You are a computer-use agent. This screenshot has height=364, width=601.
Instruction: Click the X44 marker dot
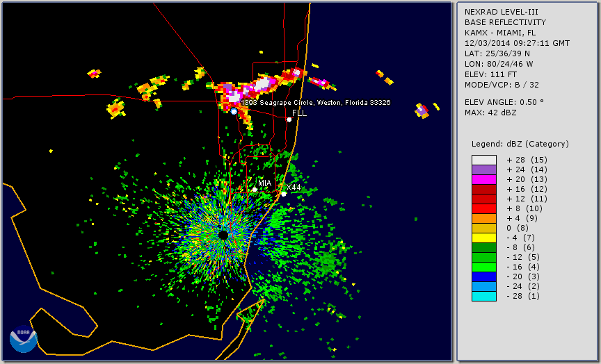[x=284, y=195]
